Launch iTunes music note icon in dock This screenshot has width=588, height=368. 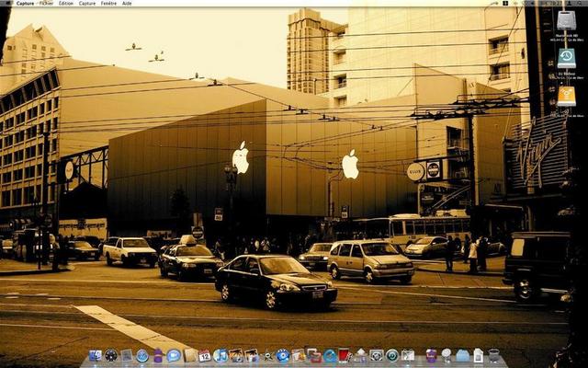click(220, 355)
